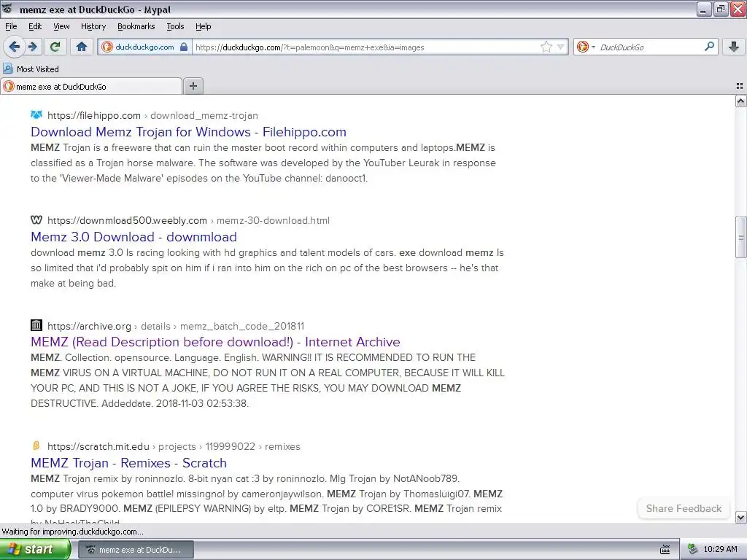Viewport: 747px width, 560px height.
Task: Click the filehippo favicon beside the result
Action: click(x=36, y=114)
